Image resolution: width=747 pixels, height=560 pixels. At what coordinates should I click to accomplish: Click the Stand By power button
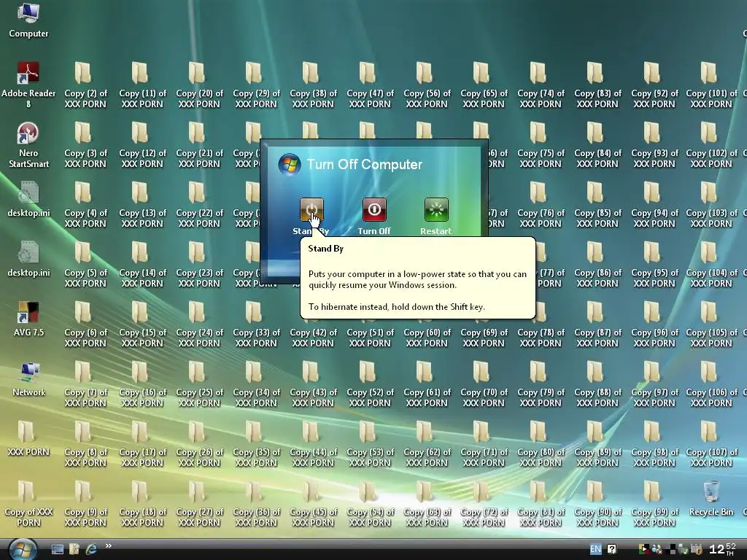(x=311, y=209)
